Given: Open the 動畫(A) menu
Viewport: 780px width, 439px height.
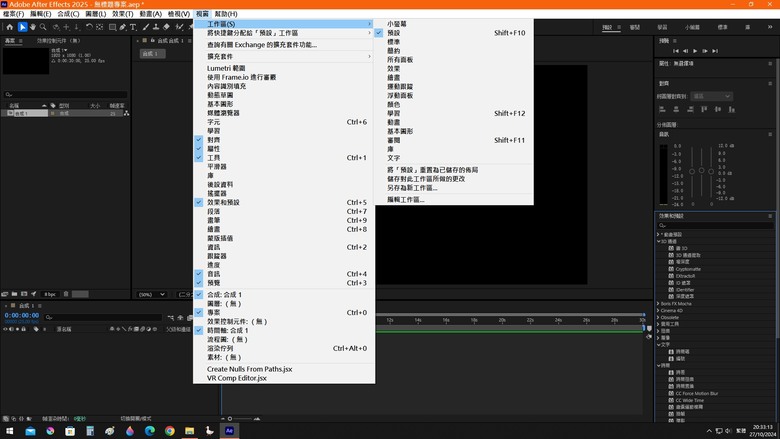Looking at the screenshot, I should coord(150,14).
